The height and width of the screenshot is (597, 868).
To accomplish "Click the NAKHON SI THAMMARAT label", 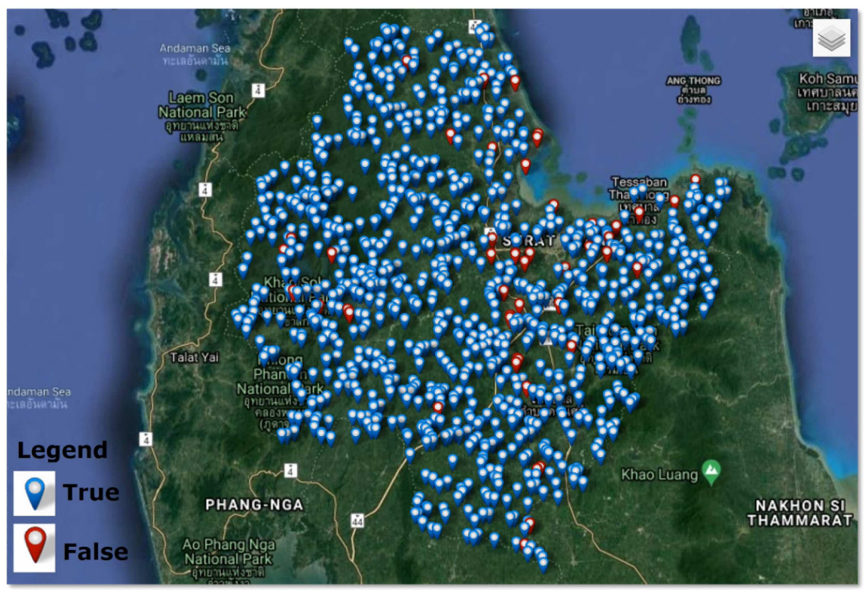I will click(x=800, y=513).
